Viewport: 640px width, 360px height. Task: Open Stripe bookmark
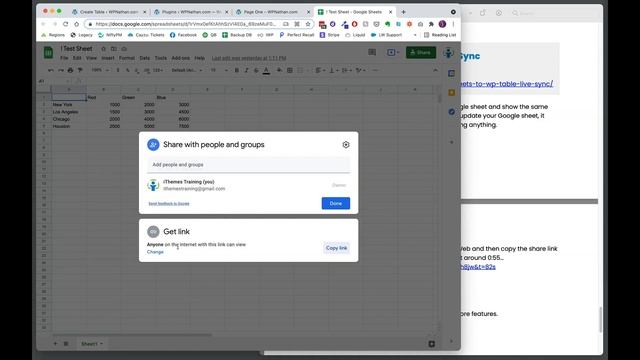point(329,35)
